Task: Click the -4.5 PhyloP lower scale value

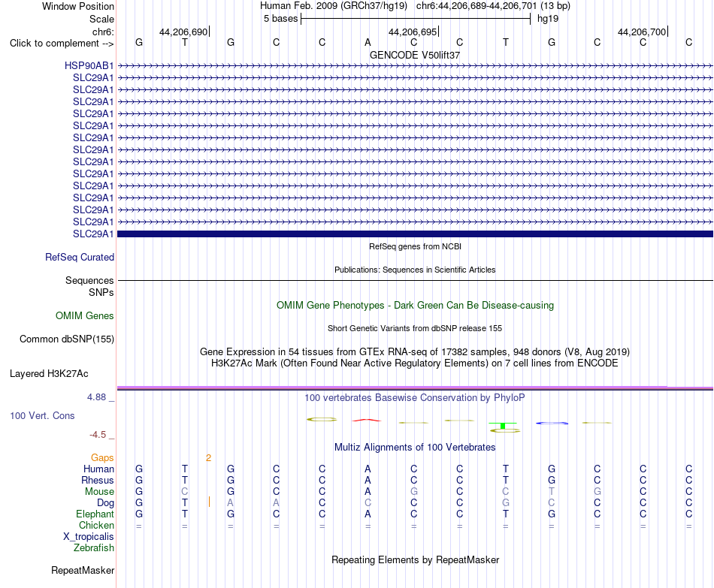Action: point(98,435)
